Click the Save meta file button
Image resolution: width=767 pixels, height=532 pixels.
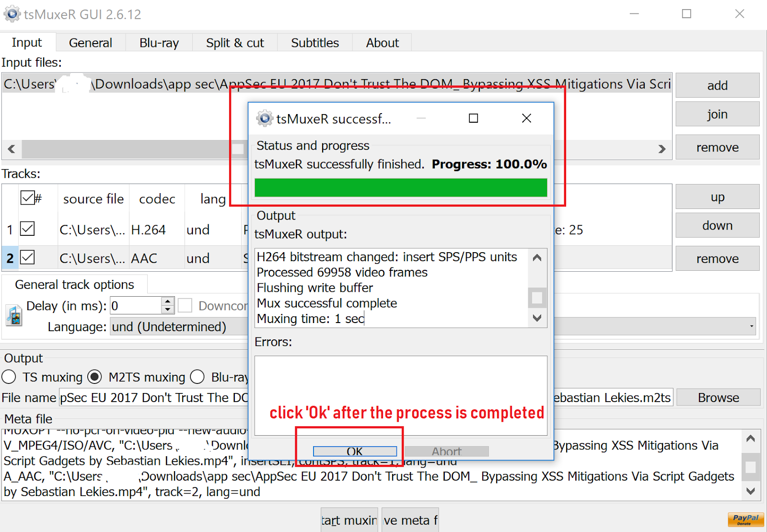point(410,520)
